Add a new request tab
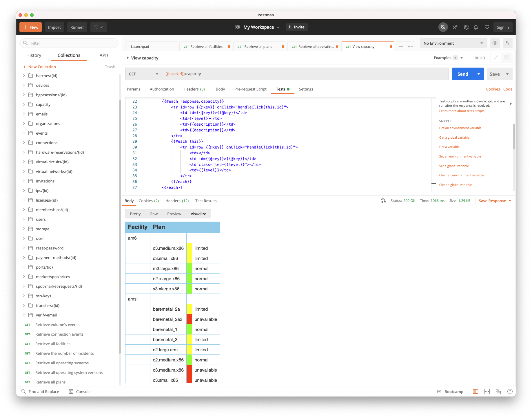Screen dimensions: 532x418 pyautogui.click(x=401, y=46)
